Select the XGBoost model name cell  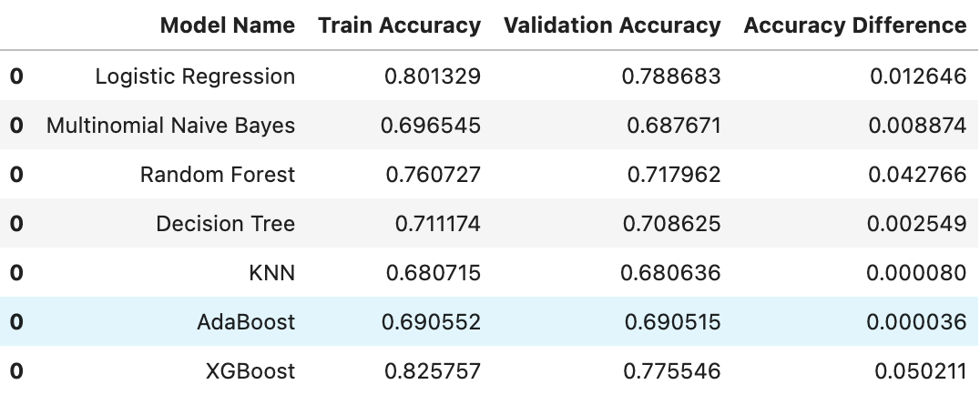(x=250, y=371)
